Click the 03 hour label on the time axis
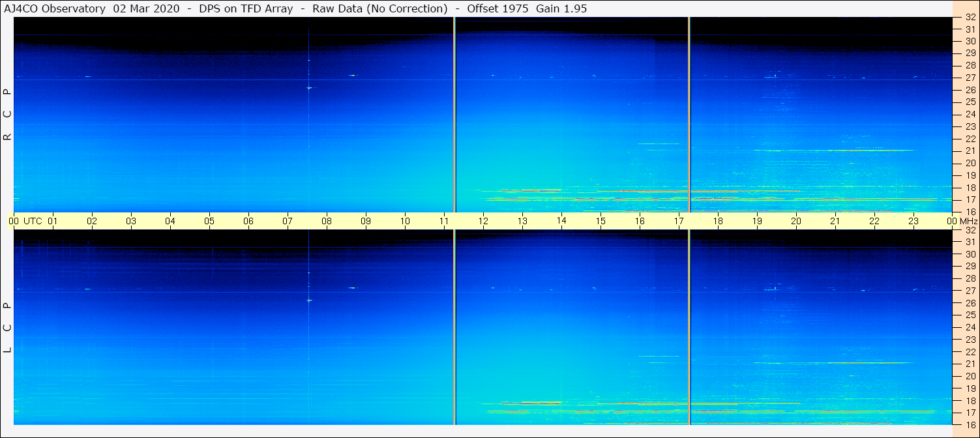This screenshot has height=438, width=980. pos(131,221)
